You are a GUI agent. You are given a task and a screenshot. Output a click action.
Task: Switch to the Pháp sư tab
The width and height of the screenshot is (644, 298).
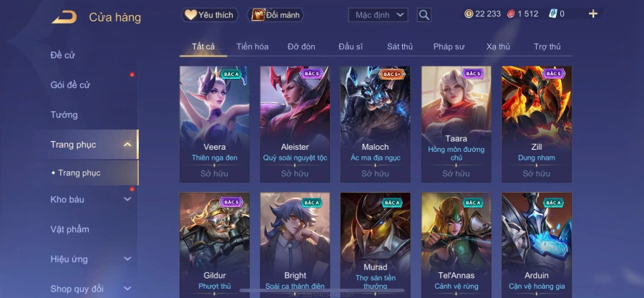(x=449, y=47)
